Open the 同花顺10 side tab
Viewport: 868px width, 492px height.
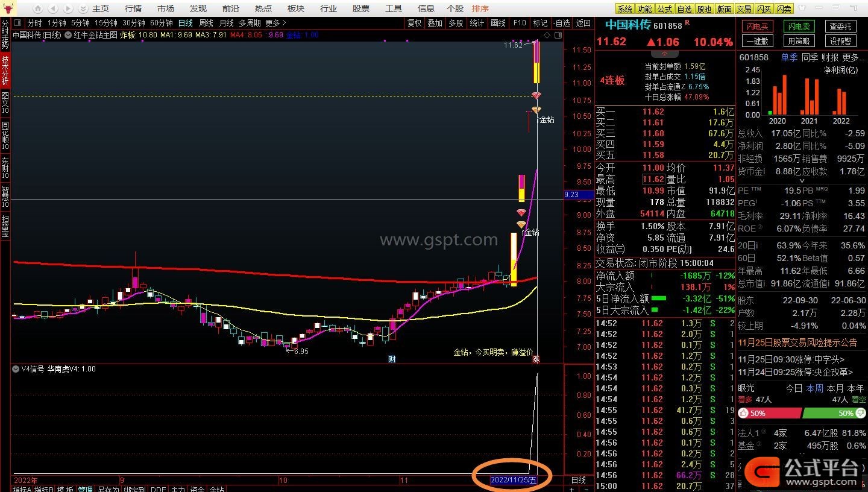[x=5, y=135]
